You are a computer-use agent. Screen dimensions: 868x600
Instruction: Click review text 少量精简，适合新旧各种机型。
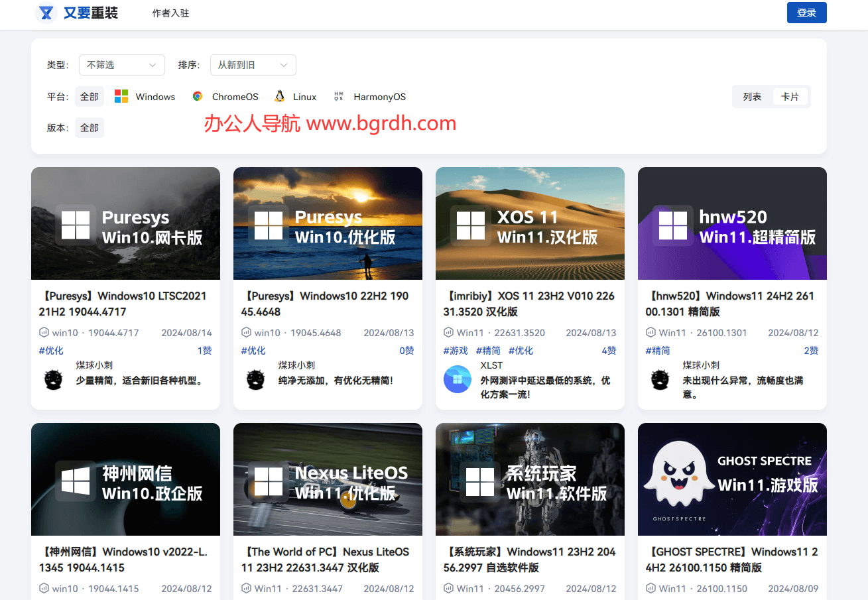pos(140,381)
